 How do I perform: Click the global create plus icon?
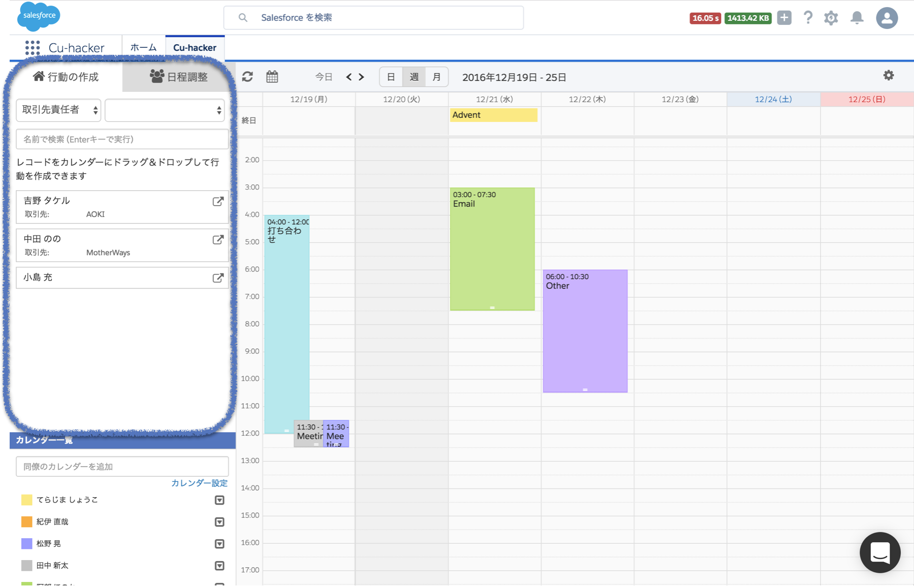click(x=785, y=18)
